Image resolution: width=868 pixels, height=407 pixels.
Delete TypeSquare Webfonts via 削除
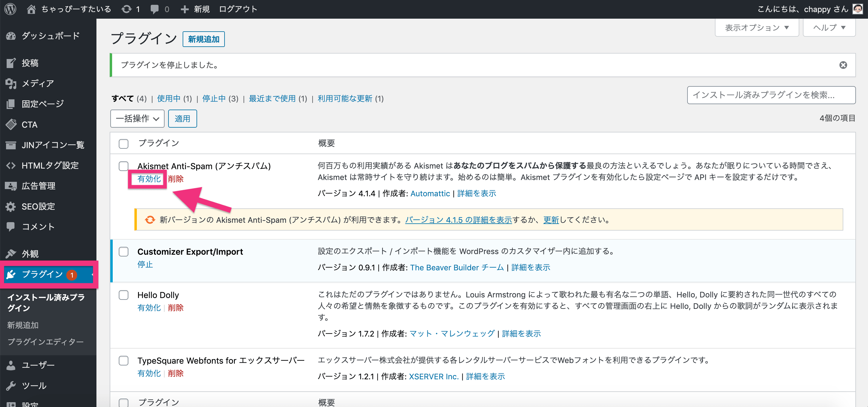(175, 373)
